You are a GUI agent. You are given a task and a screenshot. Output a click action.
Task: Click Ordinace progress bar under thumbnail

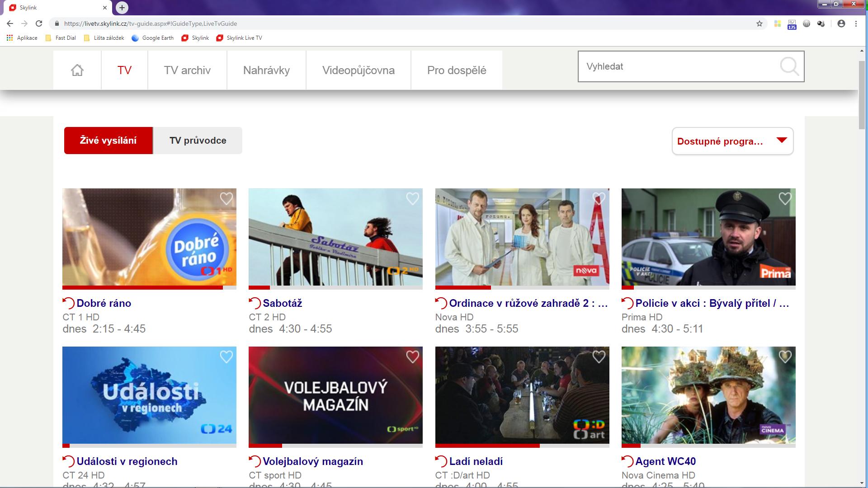[x=522, y=287]
